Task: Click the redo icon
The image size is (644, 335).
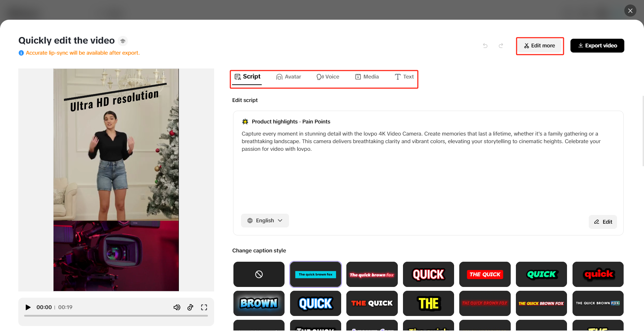Action: point(501,45)
